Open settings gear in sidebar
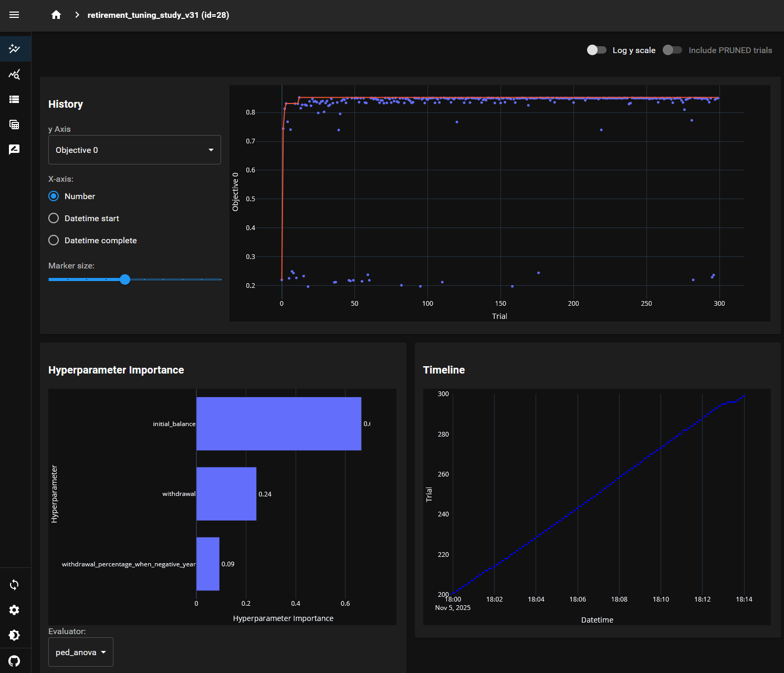 point(14,610)
